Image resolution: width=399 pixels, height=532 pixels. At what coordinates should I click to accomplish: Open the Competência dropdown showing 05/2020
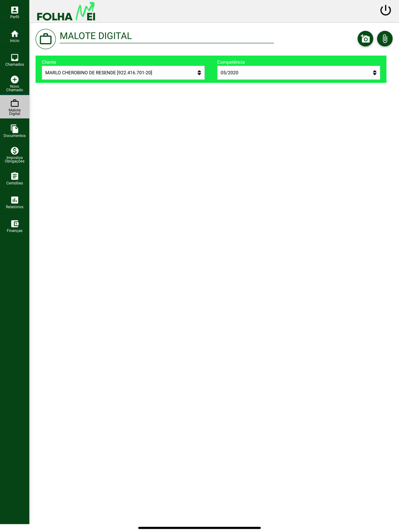click(x=298, y=73)
